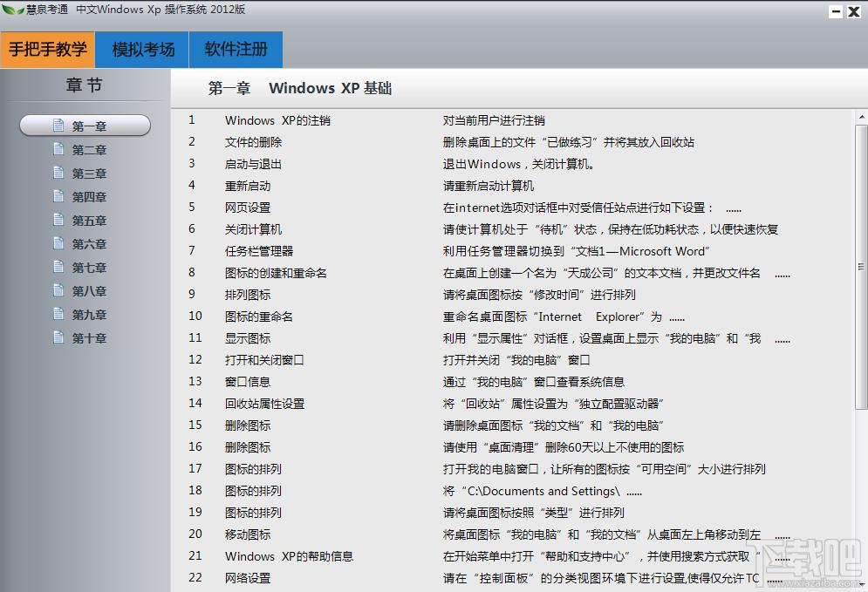Close the 慧泉考通 window
Screen dimensions: 868x592
click(x=854, y=11)
